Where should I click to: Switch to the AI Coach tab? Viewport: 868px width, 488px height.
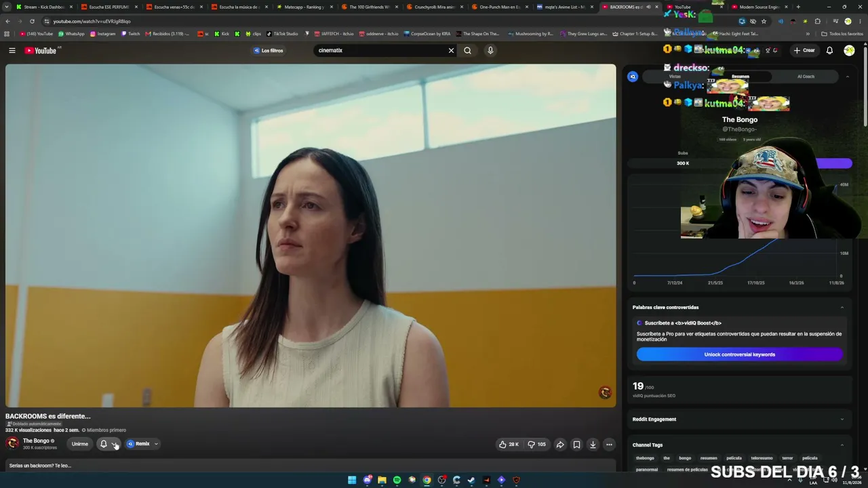[806, 77]
